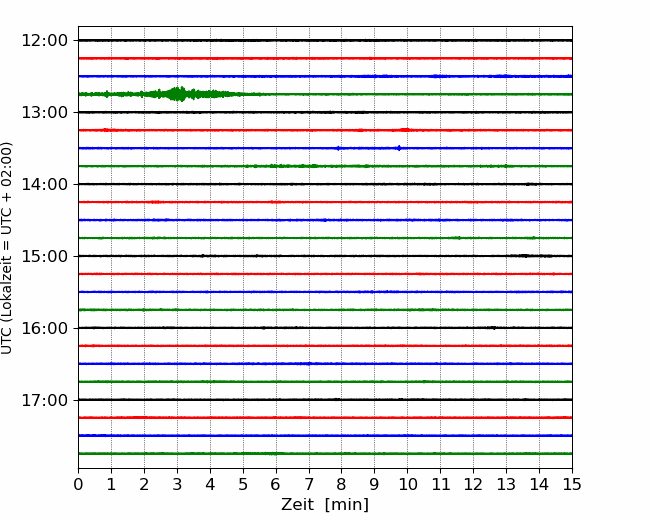The image size is (650, 520).
Task: Click the x-axis tick label 12
Action: (x=473, y=484)
